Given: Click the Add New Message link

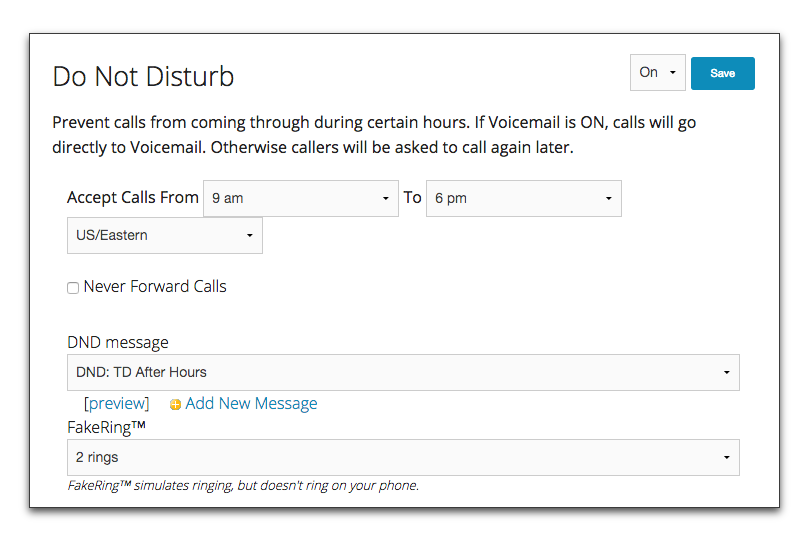Looking at the screenshot, I should tap(251, 403).
